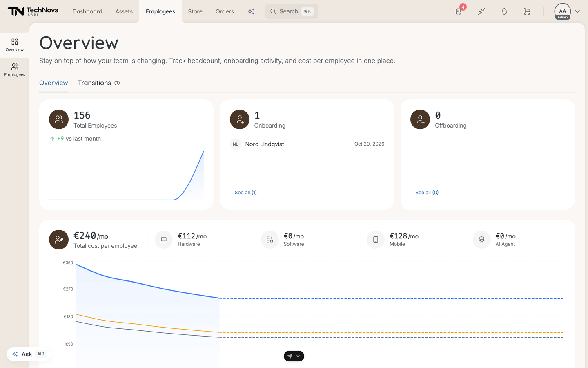The width and height of the screenshot is (588, 368).
Task: Open the Orders page
Action: 225,11
